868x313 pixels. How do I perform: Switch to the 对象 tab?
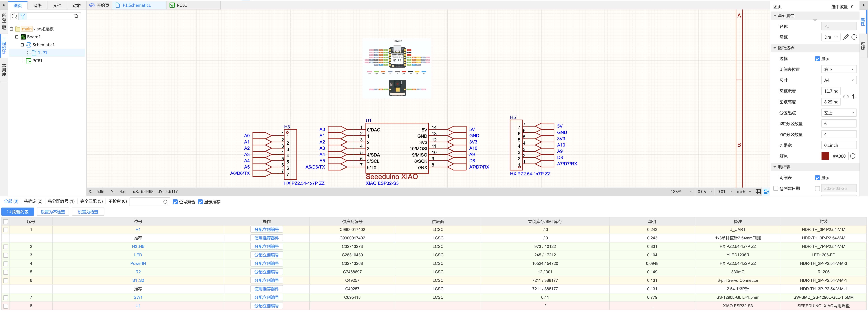(77, 5)
